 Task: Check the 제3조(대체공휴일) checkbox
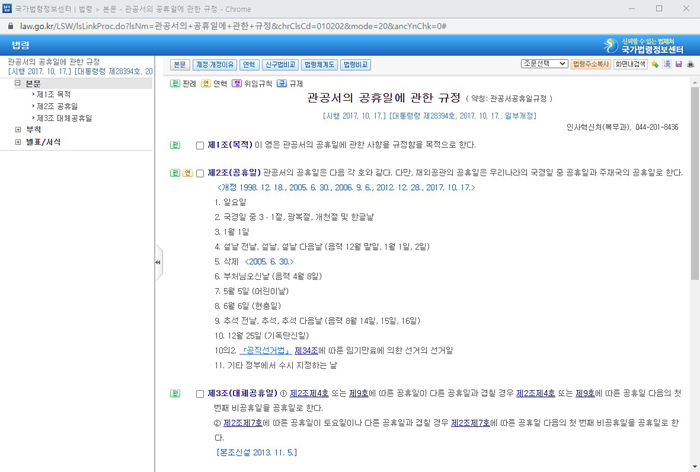pyautogui.click(x=200, y=394)
